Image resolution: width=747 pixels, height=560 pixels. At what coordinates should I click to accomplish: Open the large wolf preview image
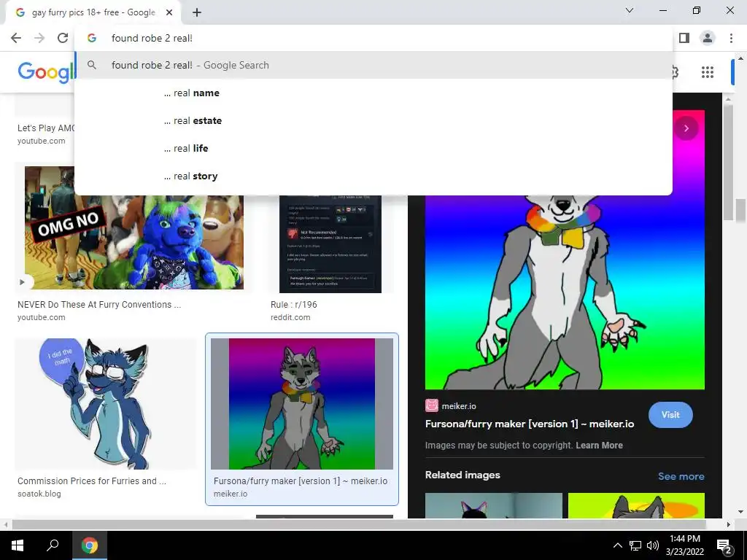(x=565, y=292)
